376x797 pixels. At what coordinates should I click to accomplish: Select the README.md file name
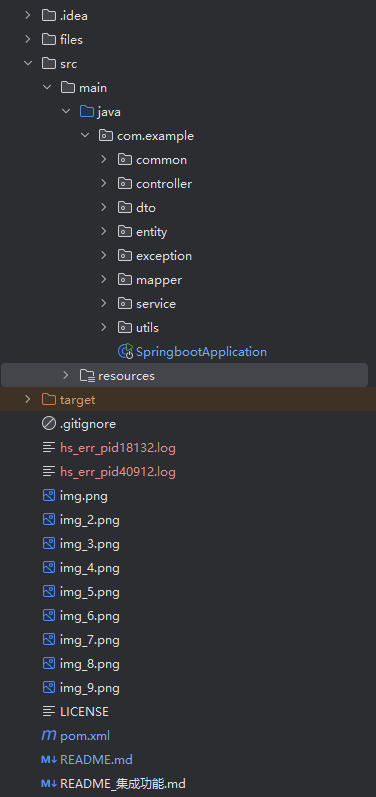point(96,760)
